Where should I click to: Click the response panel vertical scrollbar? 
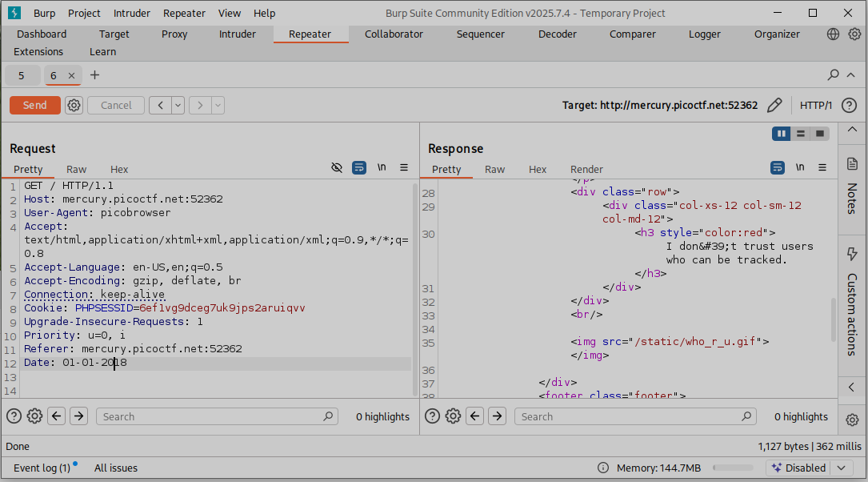click(832, 318)
